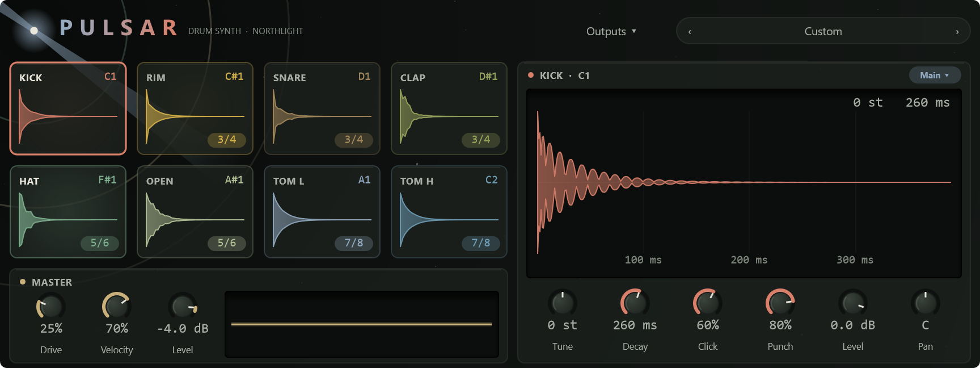Click the kick Decay knob

point(635,303)
